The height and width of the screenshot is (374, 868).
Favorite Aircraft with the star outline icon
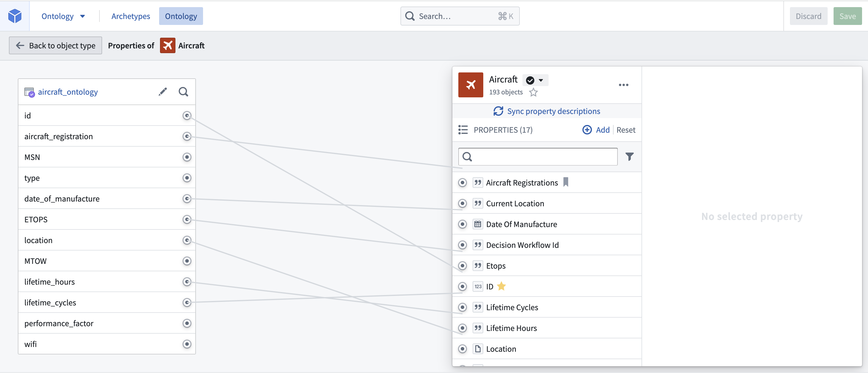pyautogui.click(x=533, y=92)
